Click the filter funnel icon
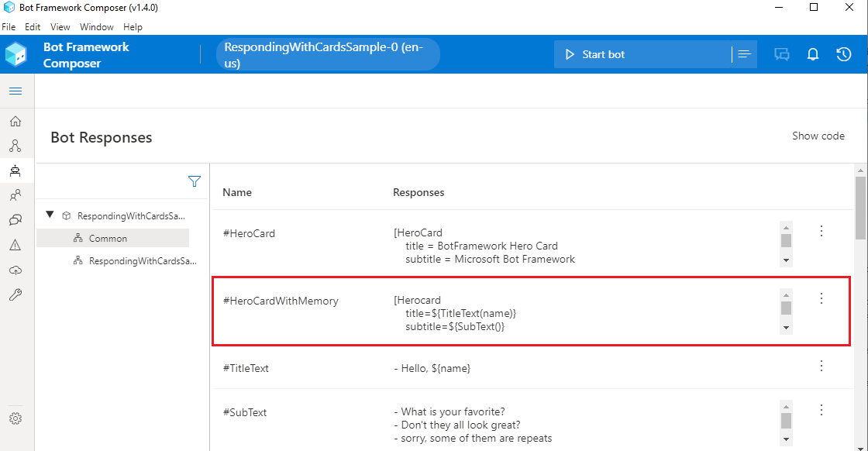 (195, 181)
